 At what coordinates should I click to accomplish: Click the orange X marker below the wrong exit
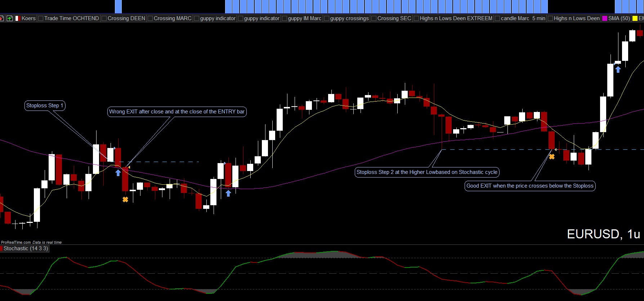[125, 199]
